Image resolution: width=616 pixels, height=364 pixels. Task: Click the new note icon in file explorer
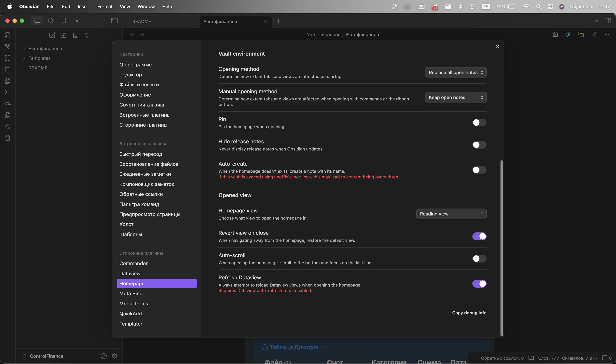(x=52, y=35)
